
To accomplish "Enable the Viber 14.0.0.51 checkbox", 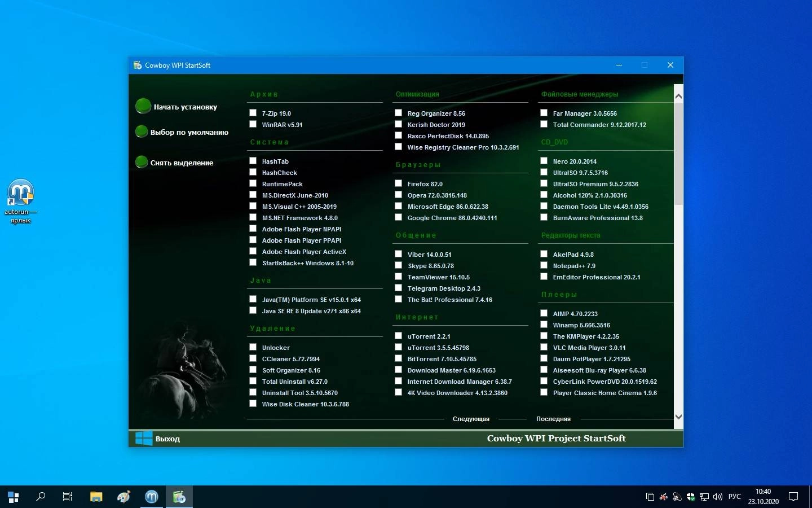I will point(399,254).
